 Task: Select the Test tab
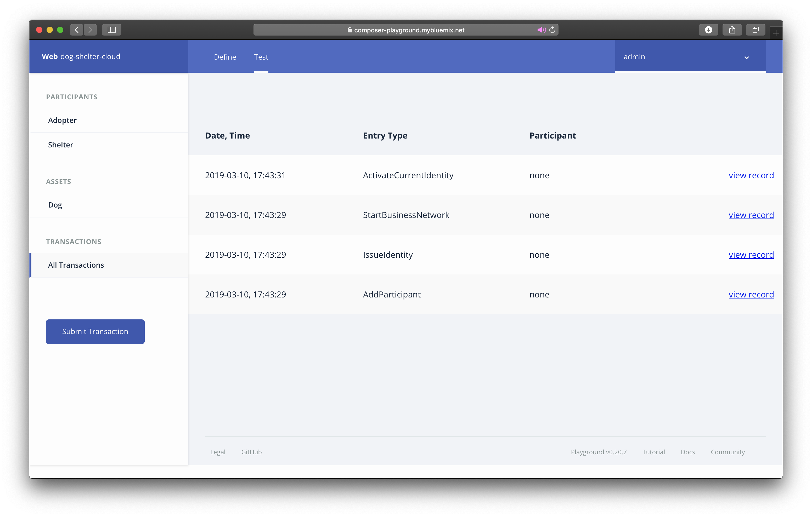(261, 57)
